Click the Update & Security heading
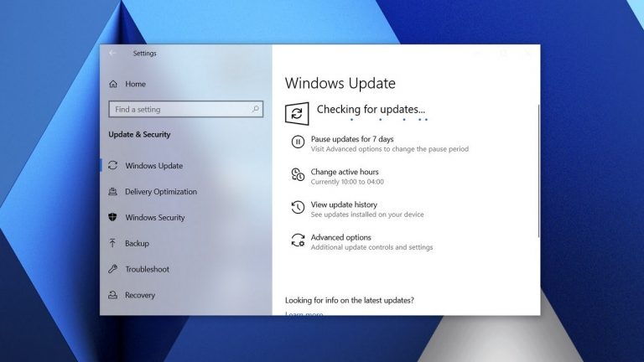 click(139, 135)
